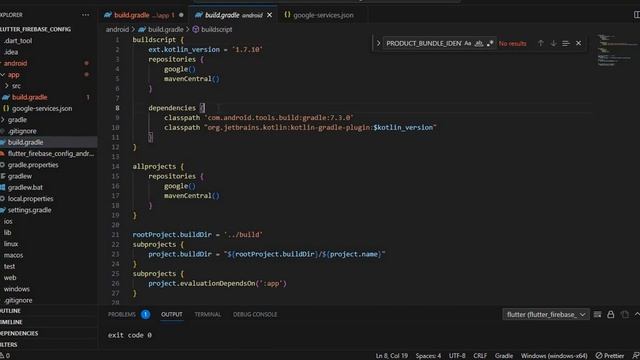Maximize panel with chevron-up icon
640x360 pixels.
tap(637, 314)
